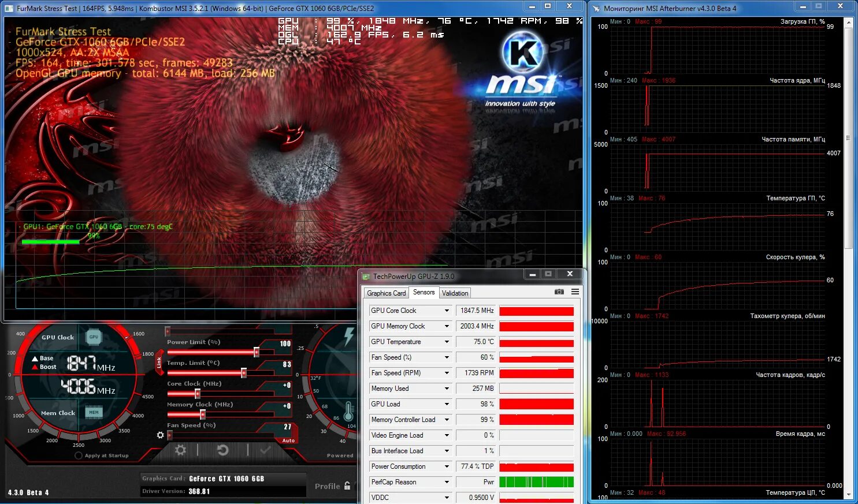Click the PerfCap Reason green graph bar
Screen dimensions: 858x504
point(537,482)
